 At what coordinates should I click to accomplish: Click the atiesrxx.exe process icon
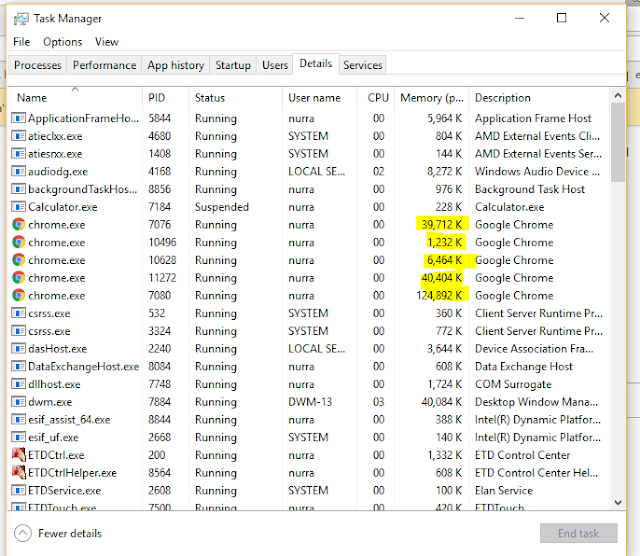[x=18, y=153]
